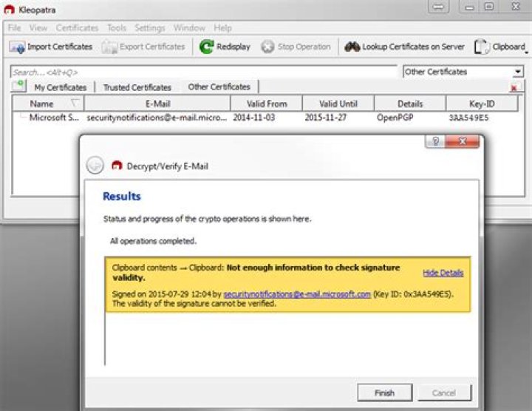Screen dimensions: 532x411
Task: Click the 2015-11-27 valid until cell
Action: (325, 118)
